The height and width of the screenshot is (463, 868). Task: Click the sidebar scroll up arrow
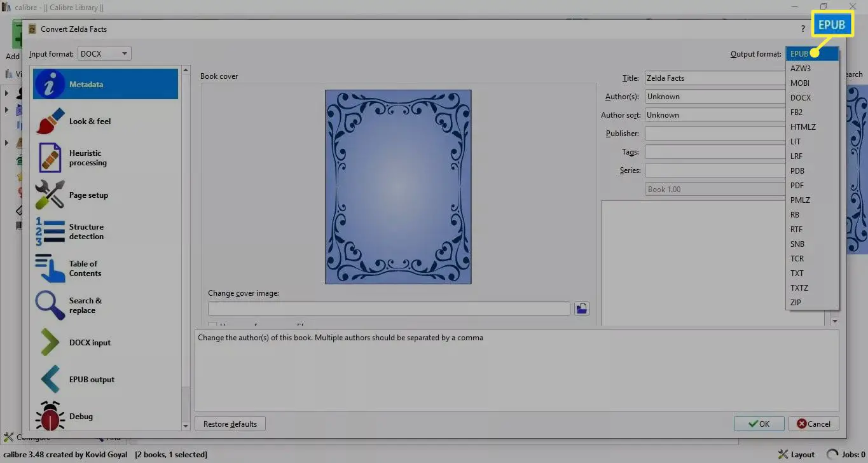pyautogui.click(x=186, y=70)
